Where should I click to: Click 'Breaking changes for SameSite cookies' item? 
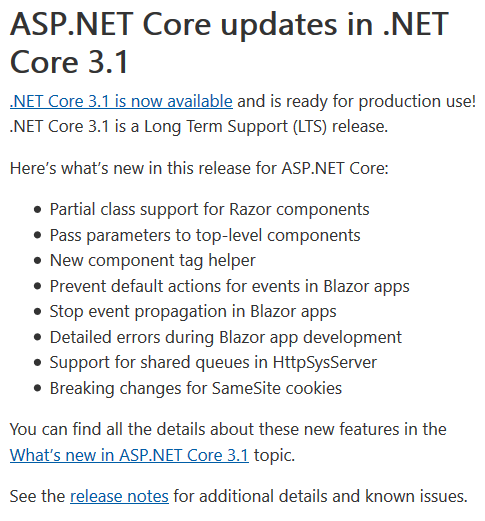196,388
